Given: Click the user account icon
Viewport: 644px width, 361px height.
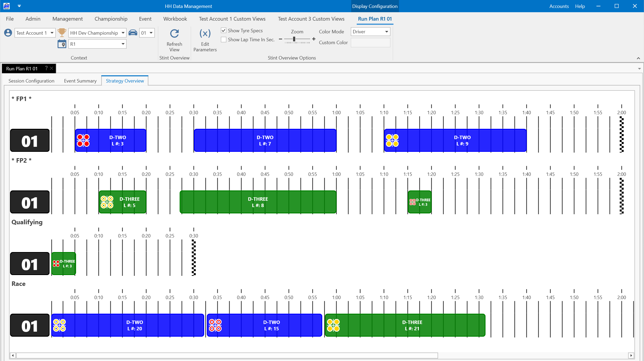Looking at the screenshot, I should pos(8,33).
